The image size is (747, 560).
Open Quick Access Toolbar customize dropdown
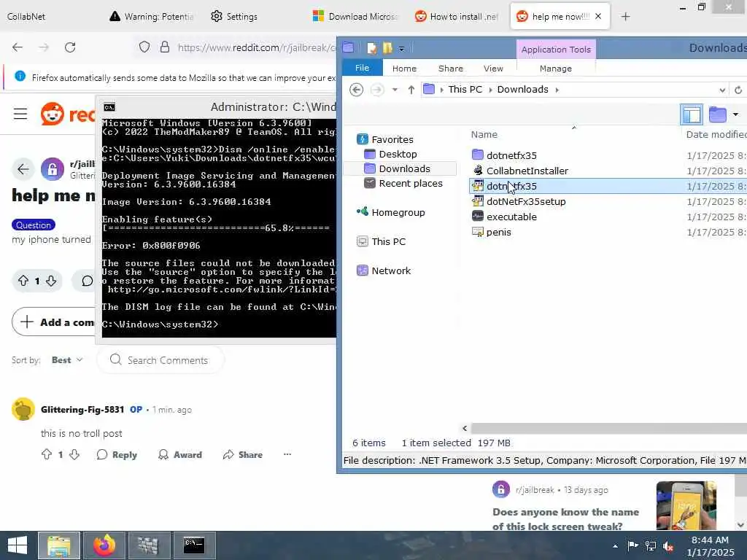click(402, 49)
